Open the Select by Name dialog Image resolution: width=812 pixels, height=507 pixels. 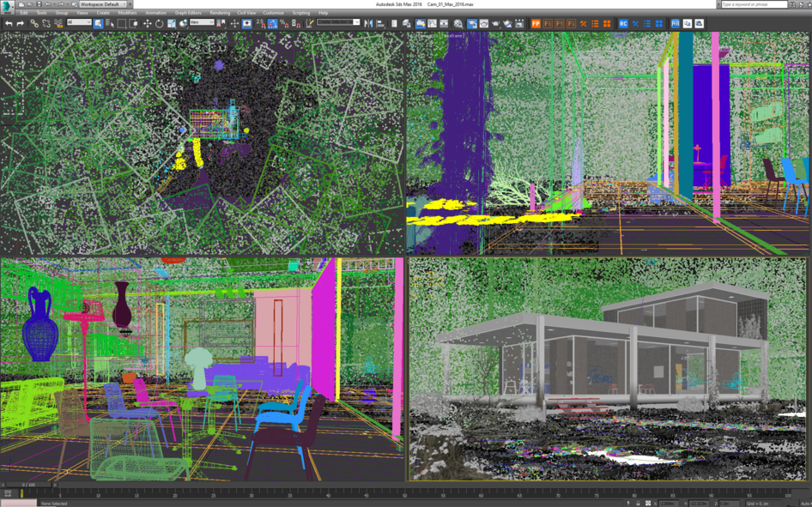coord(110,23)
